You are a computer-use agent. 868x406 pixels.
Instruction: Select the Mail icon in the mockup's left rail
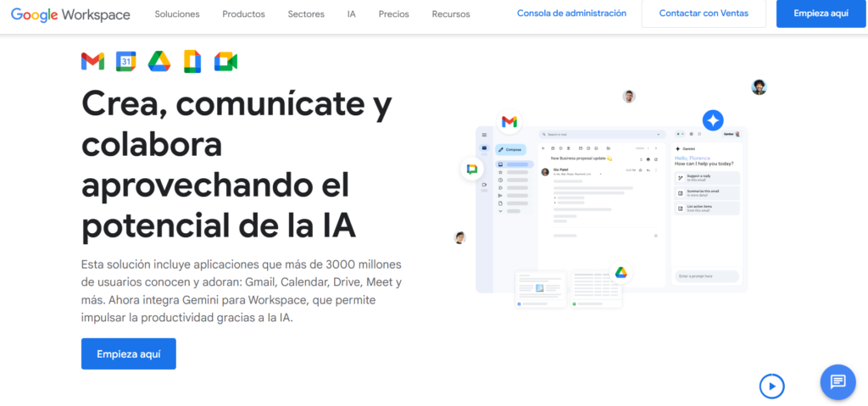click(x=484, y=147)
